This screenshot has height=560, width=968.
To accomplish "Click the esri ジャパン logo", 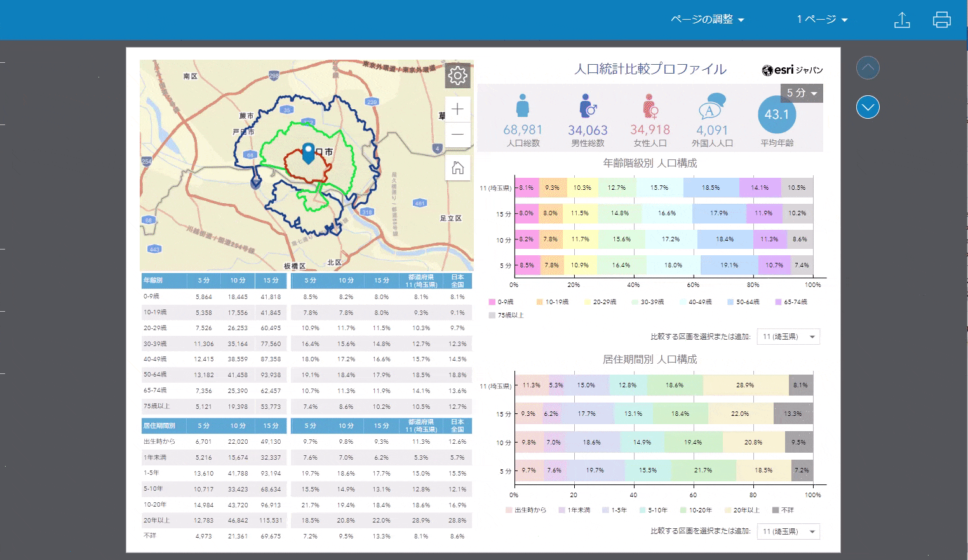I will pos(792,70).
